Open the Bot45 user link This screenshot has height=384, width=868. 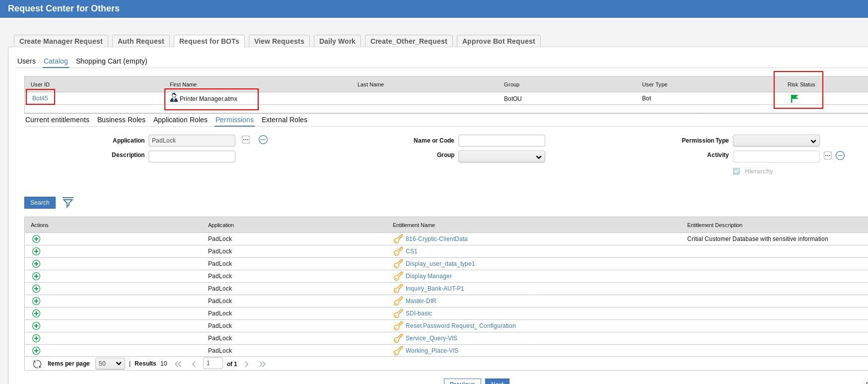tap(40, 98)
